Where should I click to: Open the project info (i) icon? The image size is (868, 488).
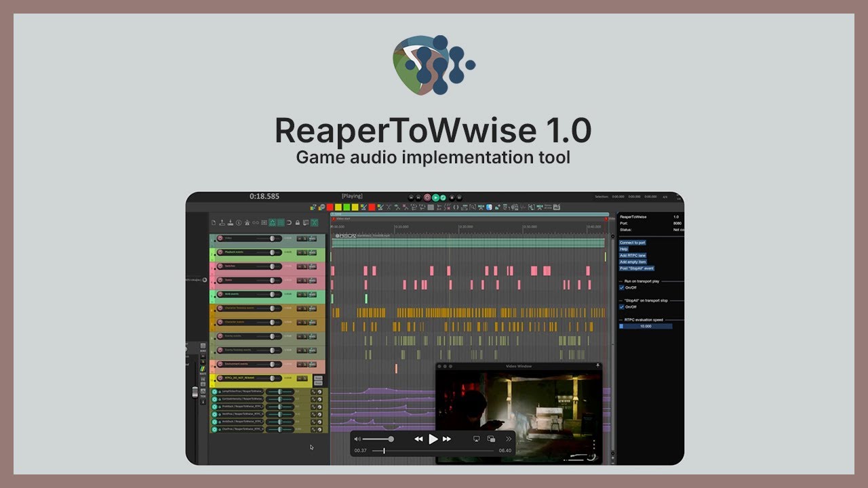[239, 223]
